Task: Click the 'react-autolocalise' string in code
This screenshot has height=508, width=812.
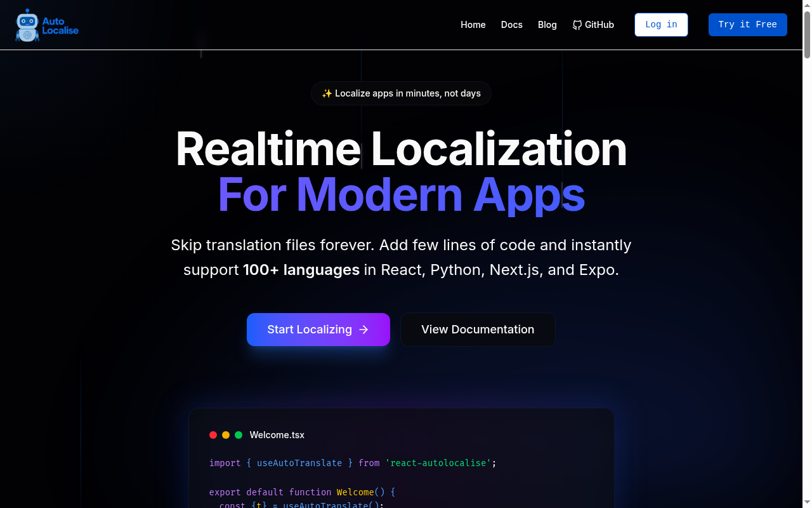Action: [x=438, y=463]
